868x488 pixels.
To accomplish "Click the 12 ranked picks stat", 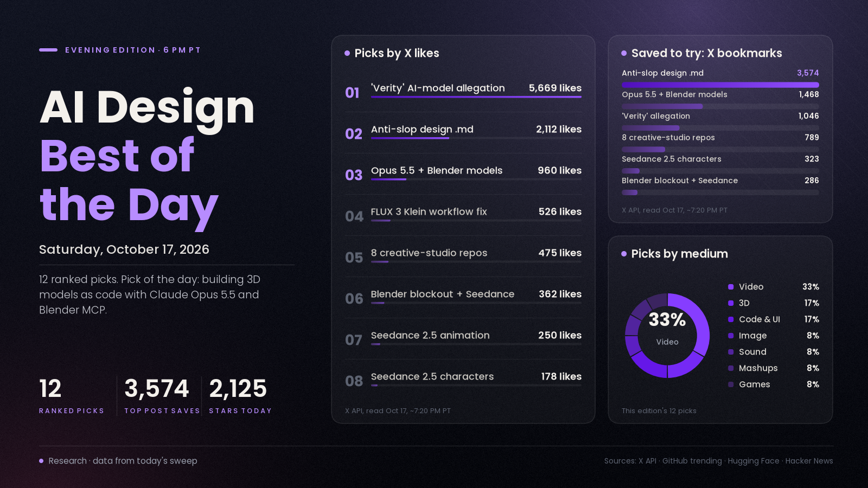I will [71, 396].
